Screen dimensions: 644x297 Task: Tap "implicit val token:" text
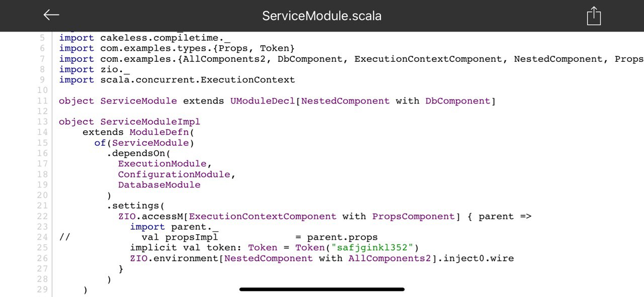pos(186,248)
